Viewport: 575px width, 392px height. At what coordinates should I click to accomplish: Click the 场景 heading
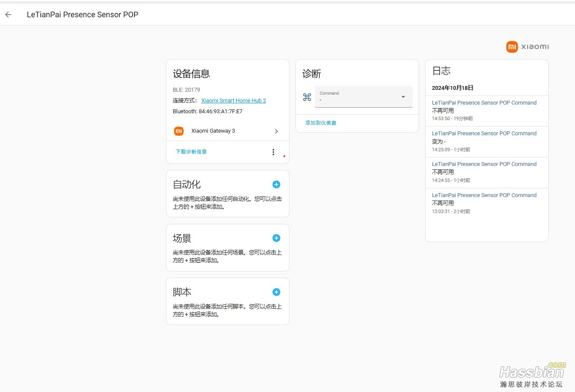coord(182,239)
